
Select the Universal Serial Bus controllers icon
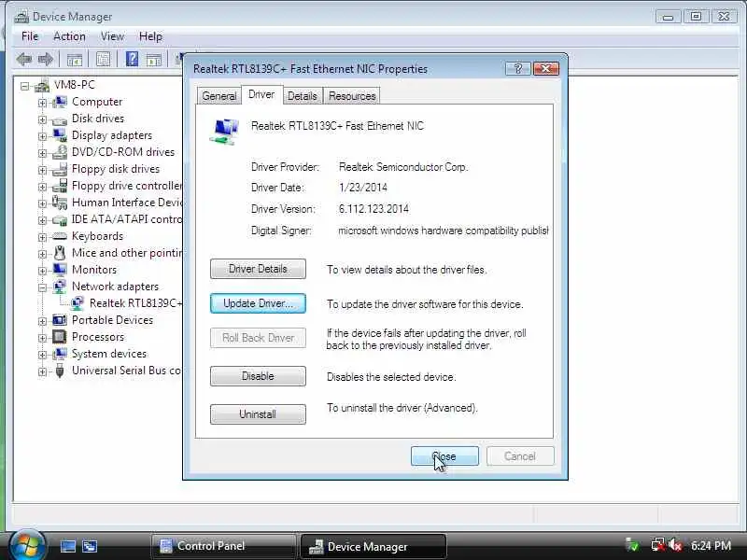60,371
